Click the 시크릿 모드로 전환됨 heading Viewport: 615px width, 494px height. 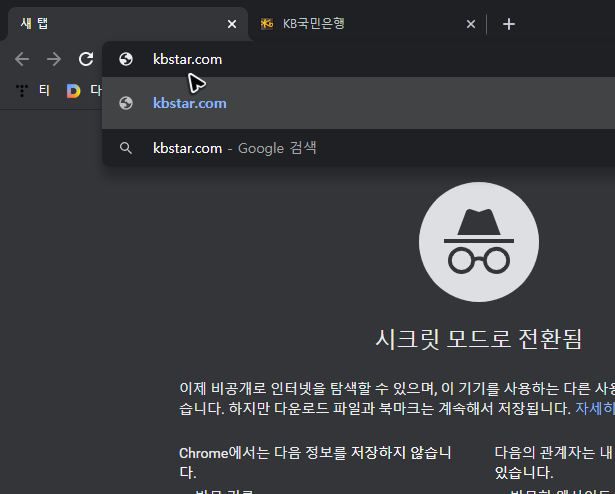click(479, 339)
